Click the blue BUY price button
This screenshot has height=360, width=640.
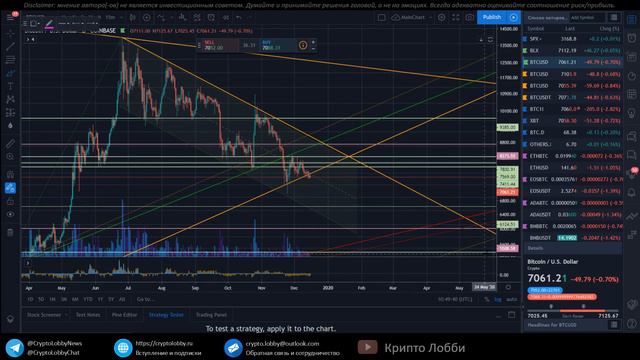click(x=278, y=45)
